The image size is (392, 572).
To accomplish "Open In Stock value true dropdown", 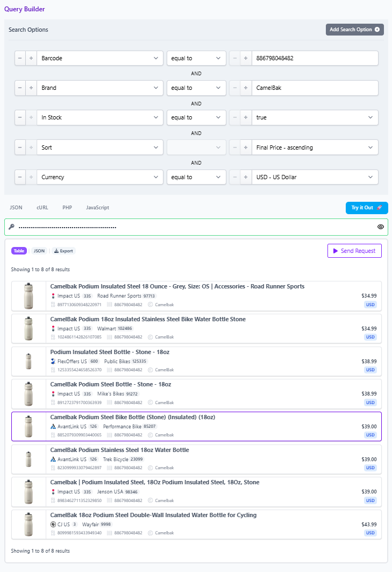I will coord(315,117).
